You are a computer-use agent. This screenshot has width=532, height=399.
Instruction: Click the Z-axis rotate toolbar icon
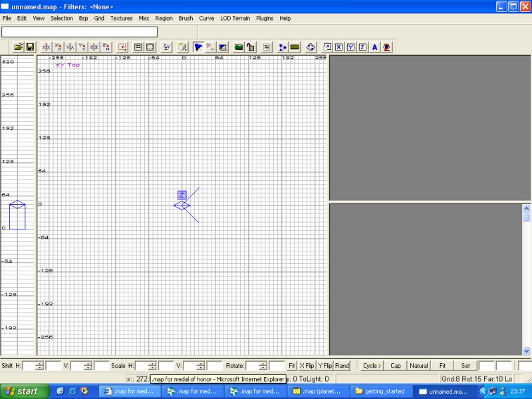point(106,47)
